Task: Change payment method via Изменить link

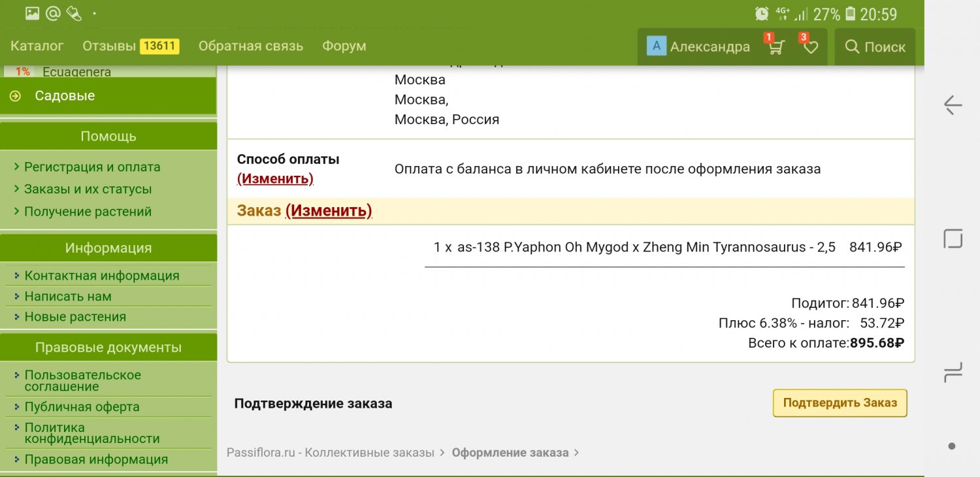Action: (275, 178)
